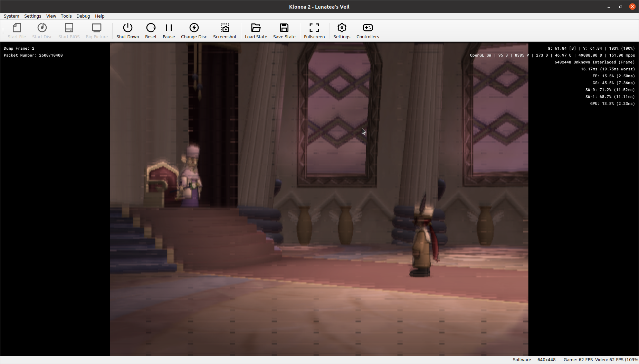Open the Settings menu in menu bar
Screen dimensions: 639x364
click(33, 16)
